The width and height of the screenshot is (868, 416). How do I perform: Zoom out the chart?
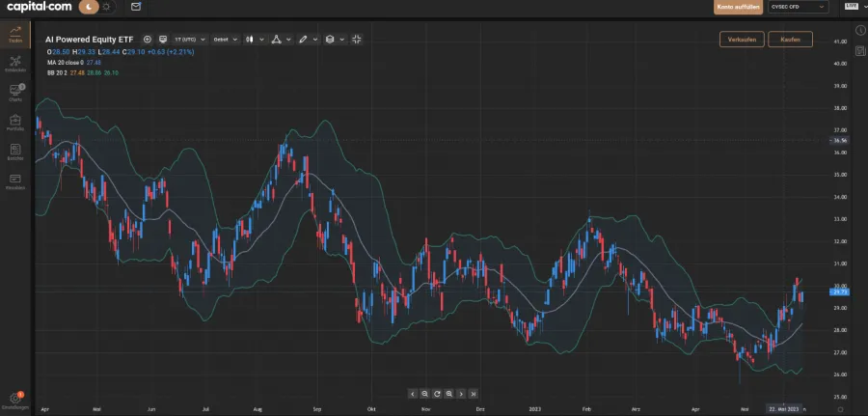(x=424, y=394)
